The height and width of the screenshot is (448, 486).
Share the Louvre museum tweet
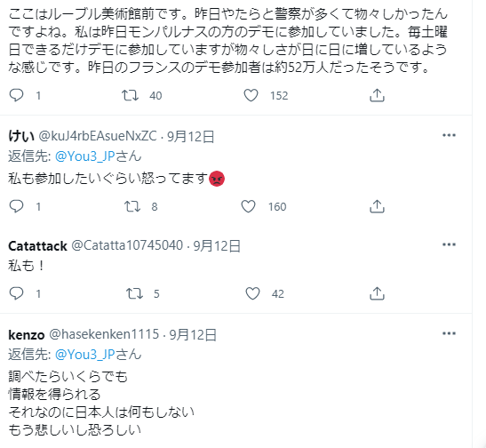coord(377,95)
